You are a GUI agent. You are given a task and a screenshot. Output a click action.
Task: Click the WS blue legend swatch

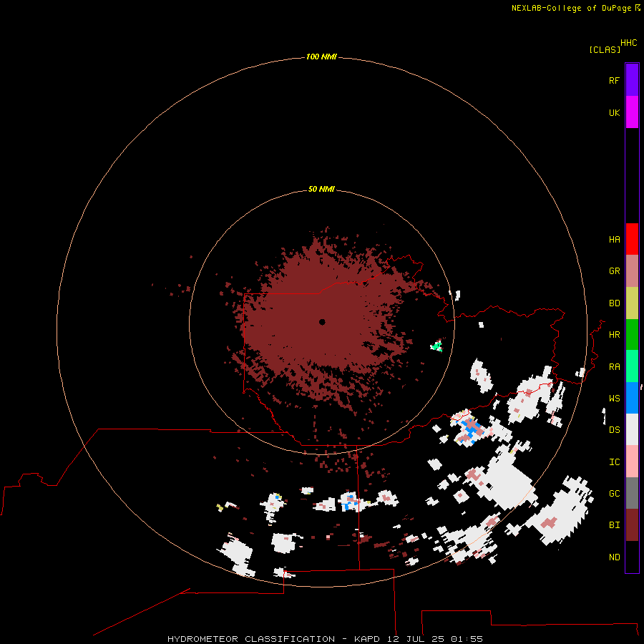(632, 398)
